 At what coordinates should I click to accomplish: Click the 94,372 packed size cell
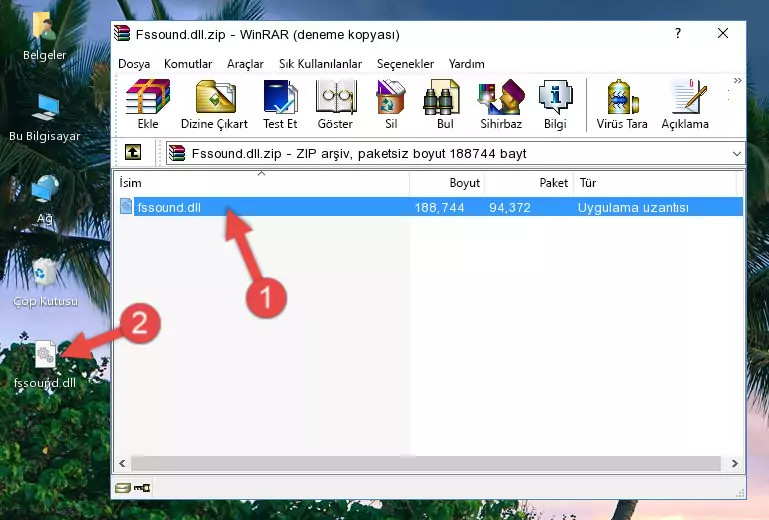(510, 208)
